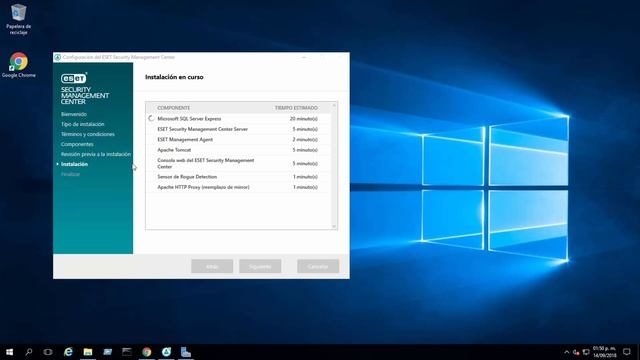Select the Componentes step
The height and width of the screenshot is (360, 640).
point(77,144)
